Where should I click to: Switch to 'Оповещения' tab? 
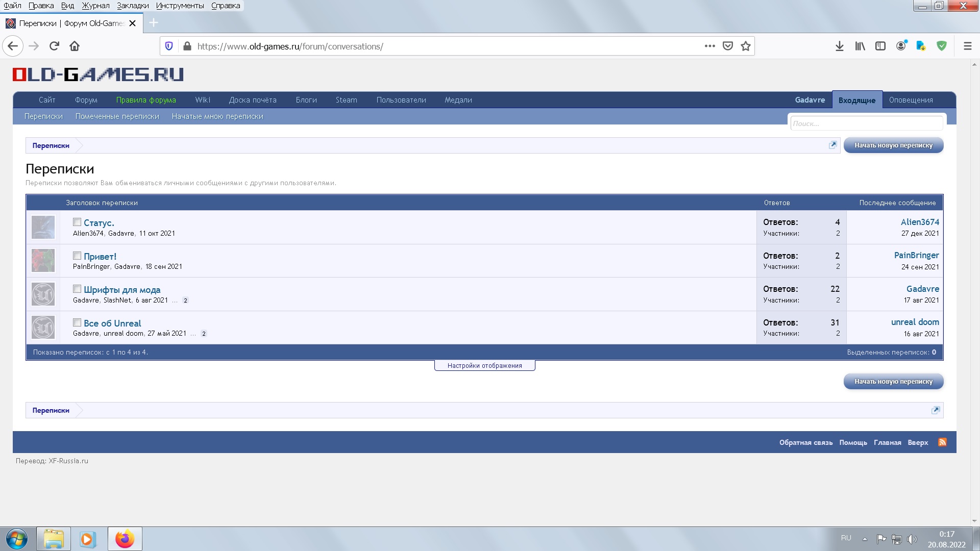click(911, 100)
